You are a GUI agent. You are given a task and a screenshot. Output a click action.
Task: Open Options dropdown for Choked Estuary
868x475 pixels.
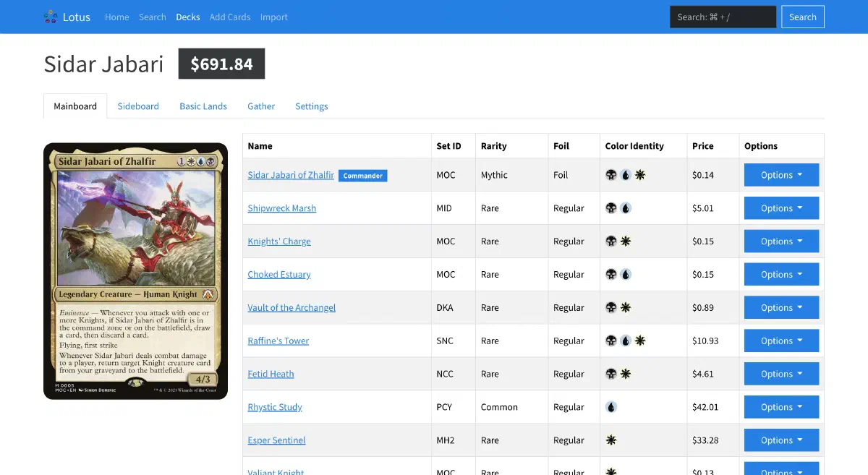click(x=781, y=275)
